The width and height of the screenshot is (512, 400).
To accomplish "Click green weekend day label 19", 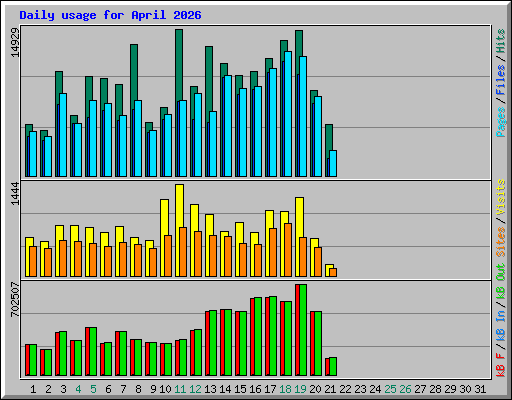I will click(x=300, y=389).
